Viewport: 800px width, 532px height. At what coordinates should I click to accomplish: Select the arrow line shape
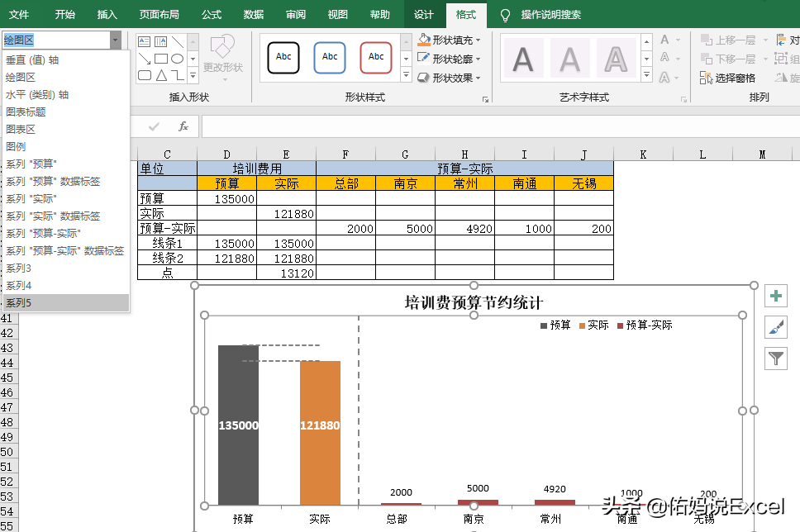tap(145, 59)
